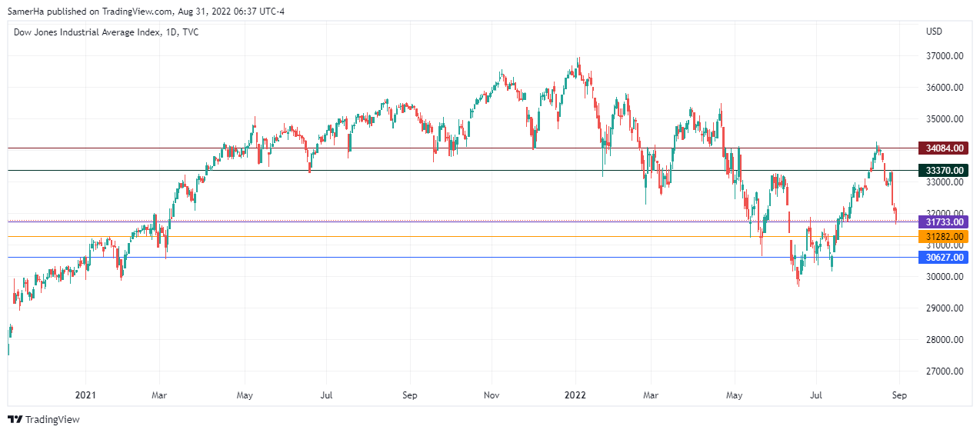Viewport: 980px width, 433px height.
Task: Click the 27000.00 price axis value
Action: pos(945,371)
